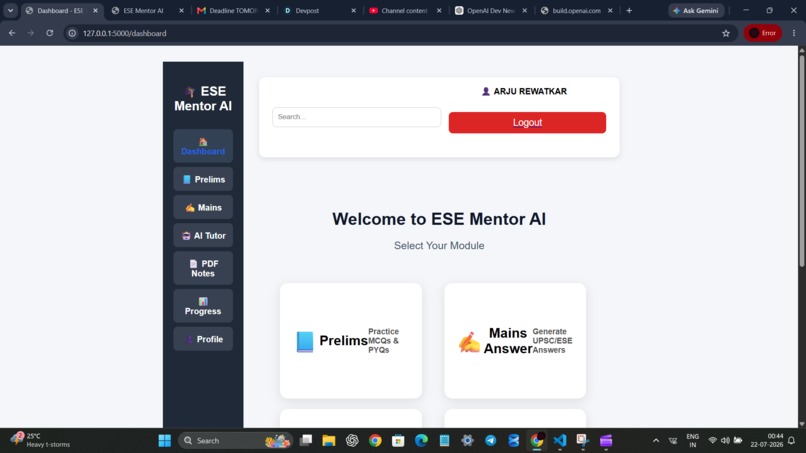Open ChatGPT app from the taskbar

tap(352, 441)
